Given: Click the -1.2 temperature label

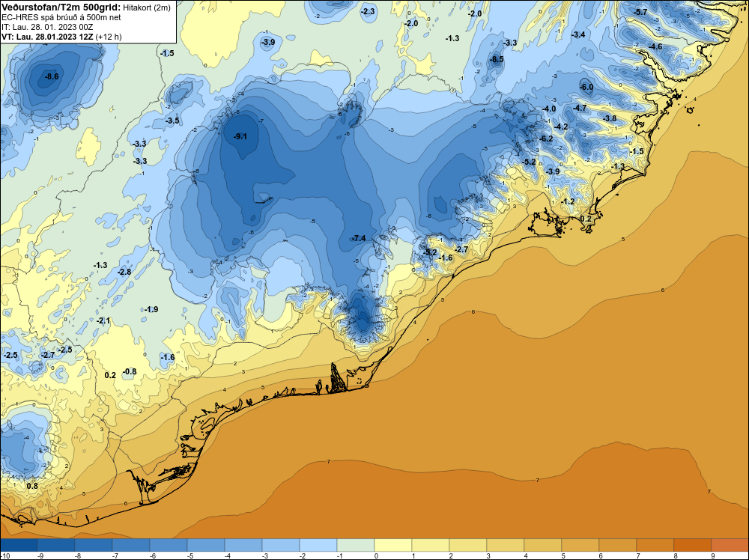Looking at the screenshot, I should [x=568, y=201].
